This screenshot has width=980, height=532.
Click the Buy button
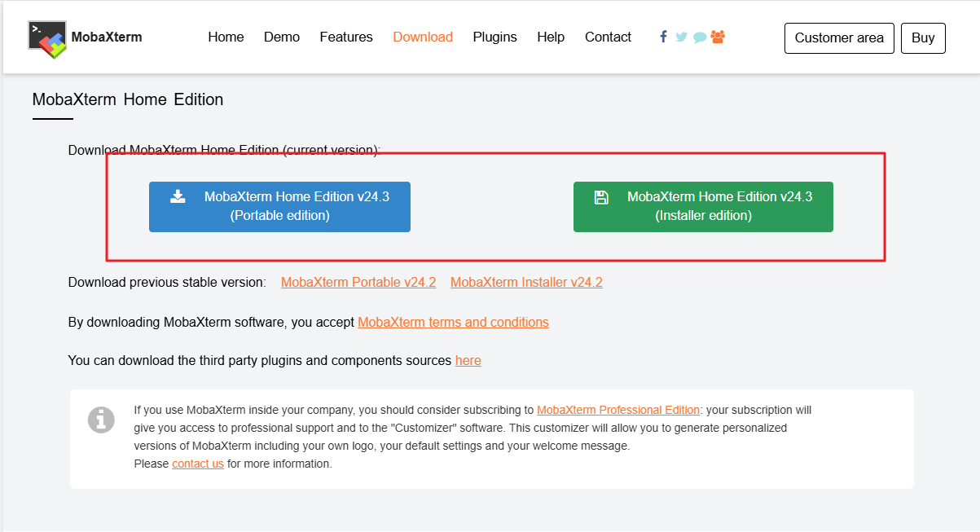[923, 38]
